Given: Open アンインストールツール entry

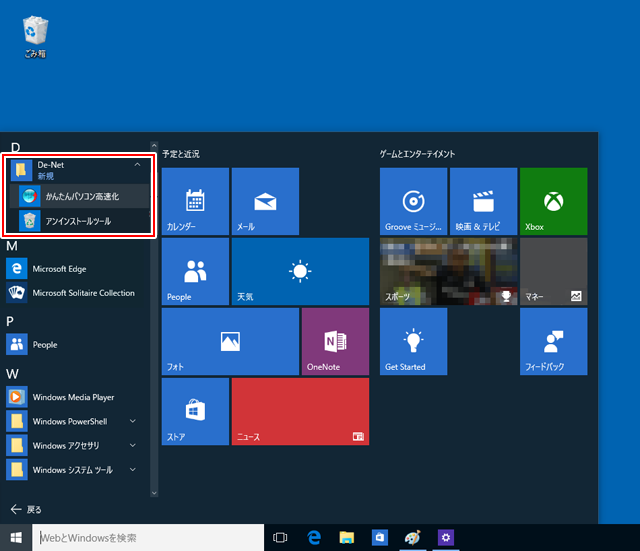Looking at the screenshot, I should point(80,221).
